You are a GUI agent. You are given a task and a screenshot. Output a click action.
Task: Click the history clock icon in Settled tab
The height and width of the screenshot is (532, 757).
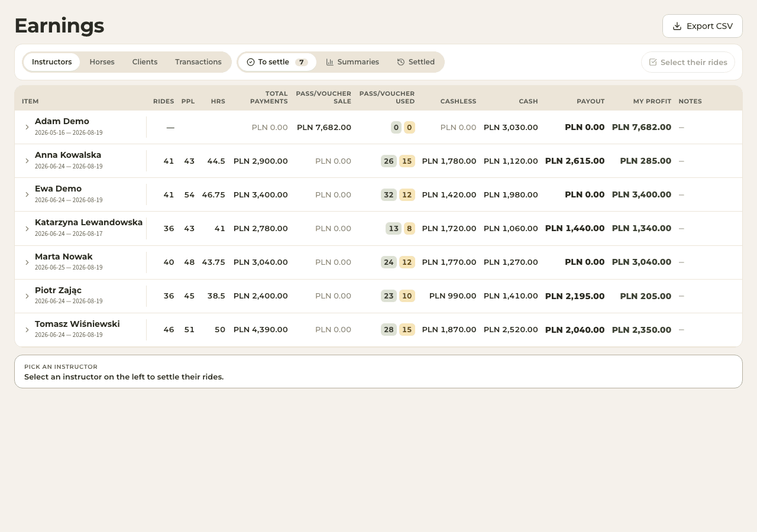coord(401,62)
